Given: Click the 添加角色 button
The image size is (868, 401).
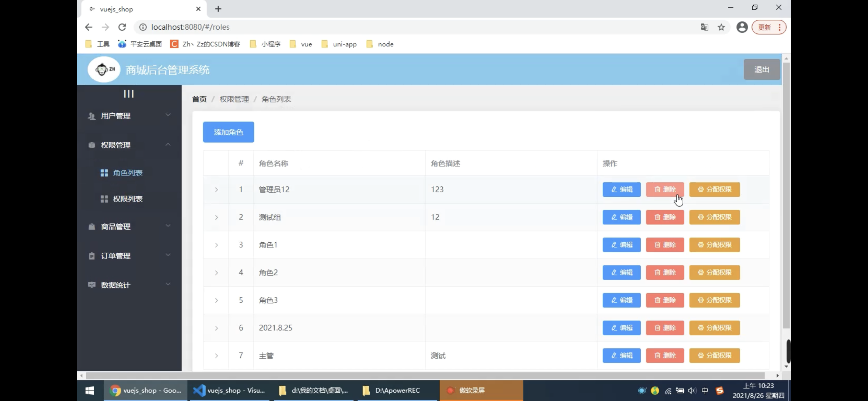Looking at the screenshot, I should pos(228,132).
